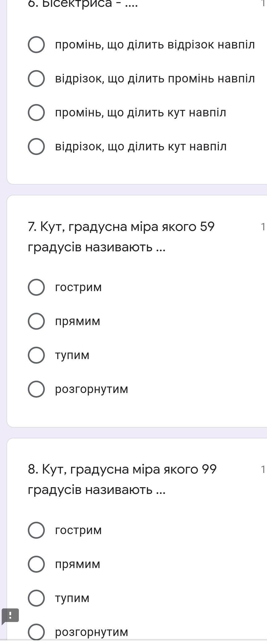Click the point value next to question 8
This screenshot has width=267, height=644.
point(263,470)
